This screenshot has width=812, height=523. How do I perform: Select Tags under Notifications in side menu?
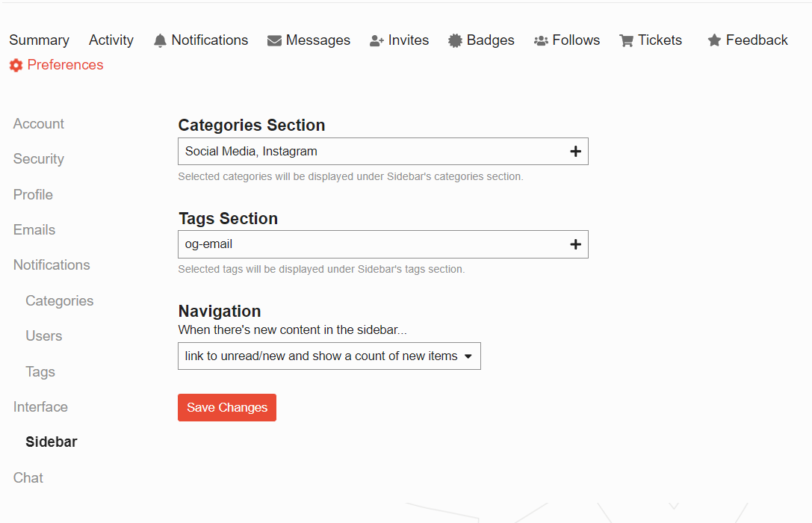[40, 372]
